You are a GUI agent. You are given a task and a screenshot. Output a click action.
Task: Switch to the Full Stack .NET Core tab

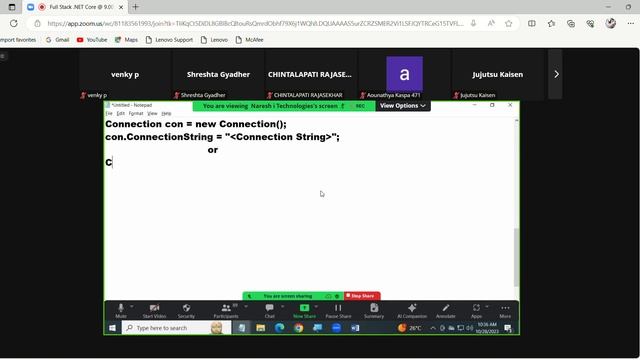pyautogui.click(x=76, y=7)
